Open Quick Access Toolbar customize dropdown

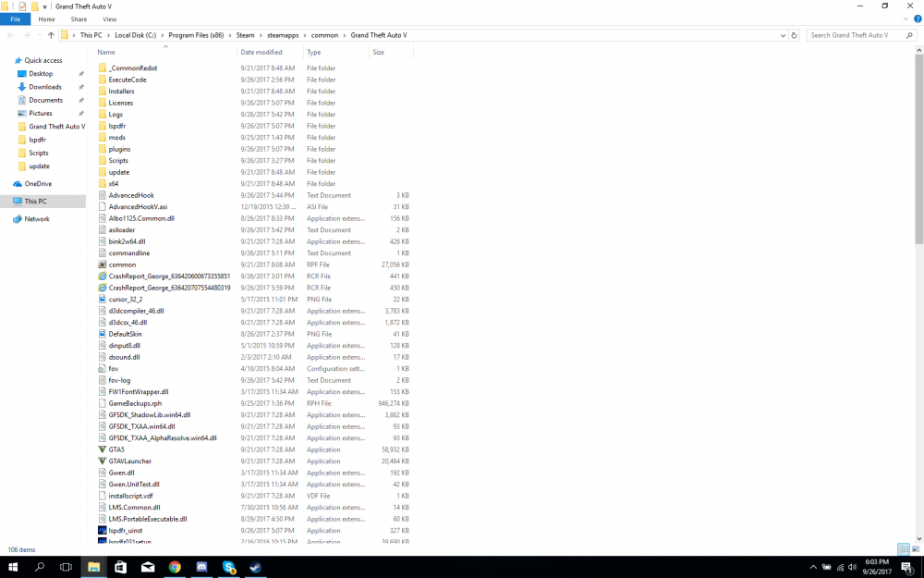[x=44, y=7]
